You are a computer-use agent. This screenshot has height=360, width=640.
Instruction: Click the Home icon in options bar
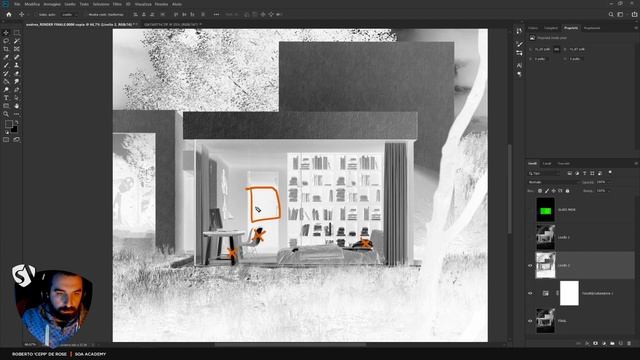pos(9,14)
